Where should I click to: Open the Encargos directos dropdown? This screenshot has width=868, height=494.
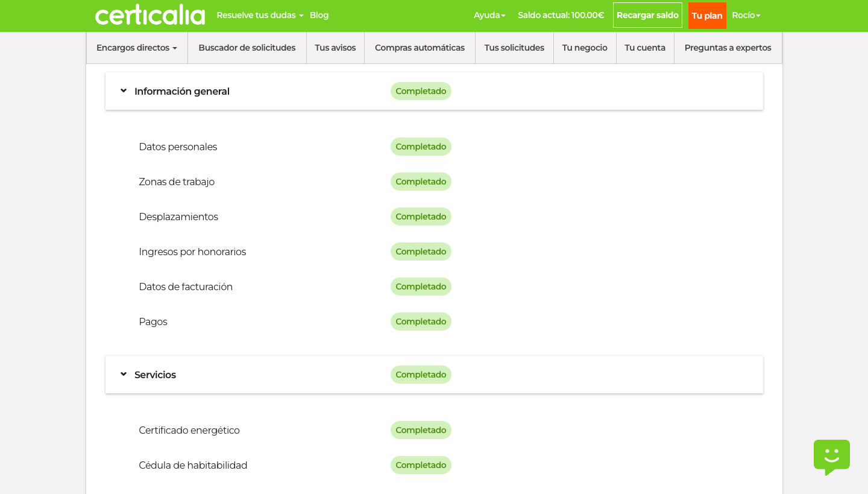[137, 48]
